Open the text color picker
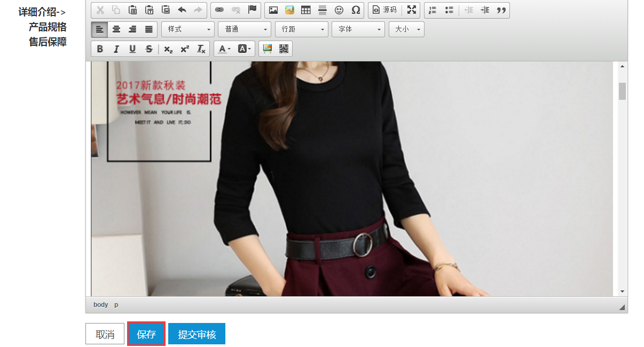This screenshot has height=347, width=644. click(x=224, y=49)
